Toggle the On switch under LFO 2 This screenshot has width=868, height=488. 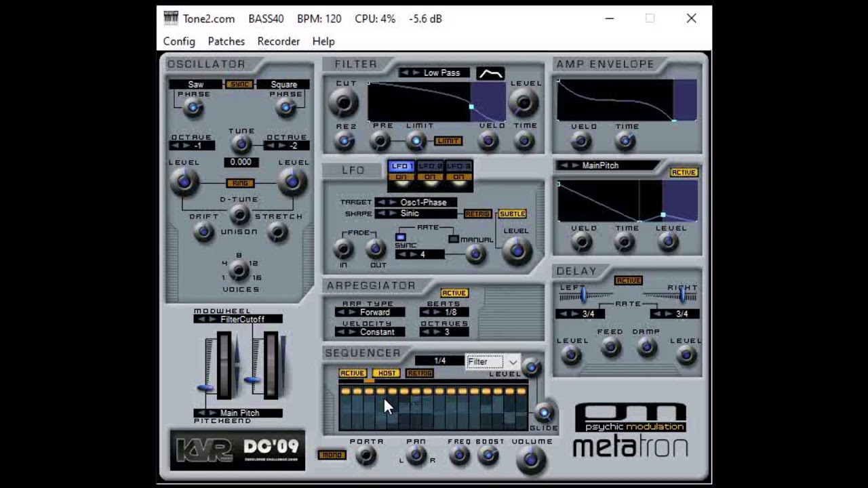pos(430,178)
